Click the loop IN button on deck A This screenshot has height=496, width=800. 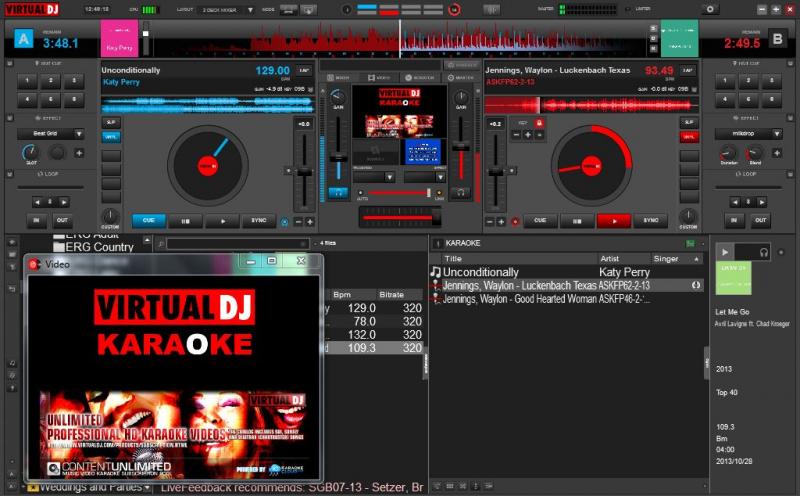tap(36, 220)
